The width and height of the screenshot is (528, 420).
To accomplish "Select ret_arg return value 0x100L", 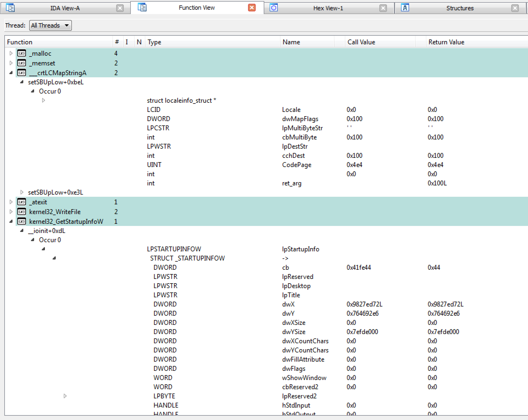I will (437, 183).
